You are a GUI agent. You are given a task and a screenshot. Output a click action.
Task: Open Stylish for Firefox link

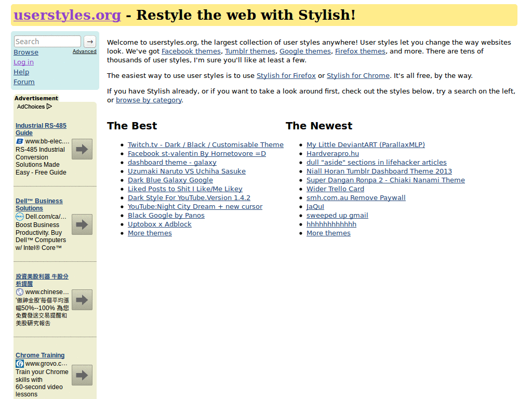pyautogui.click(x=286, y=76)
